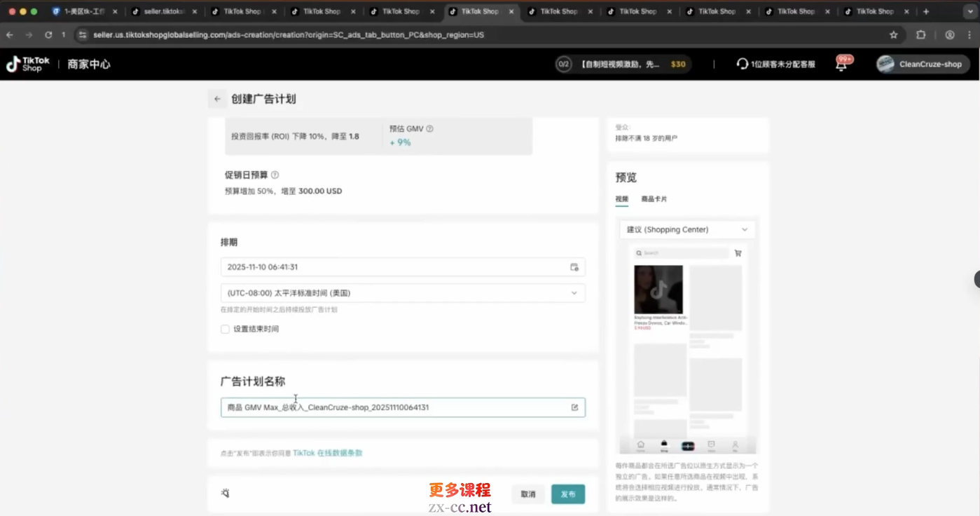The image size is (980, 516).
Task: Click the back arrow beside 创建广告计划
Action: (217, 99)
